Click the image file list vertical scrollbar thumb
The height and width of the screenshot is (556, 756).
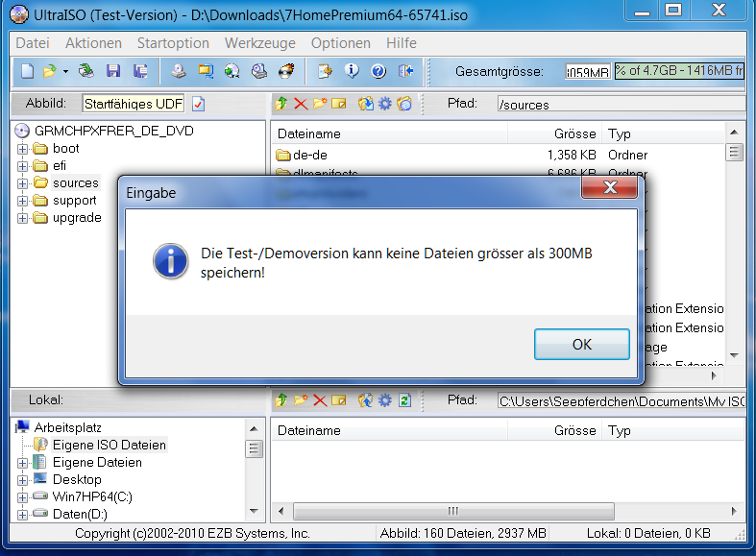734,153
